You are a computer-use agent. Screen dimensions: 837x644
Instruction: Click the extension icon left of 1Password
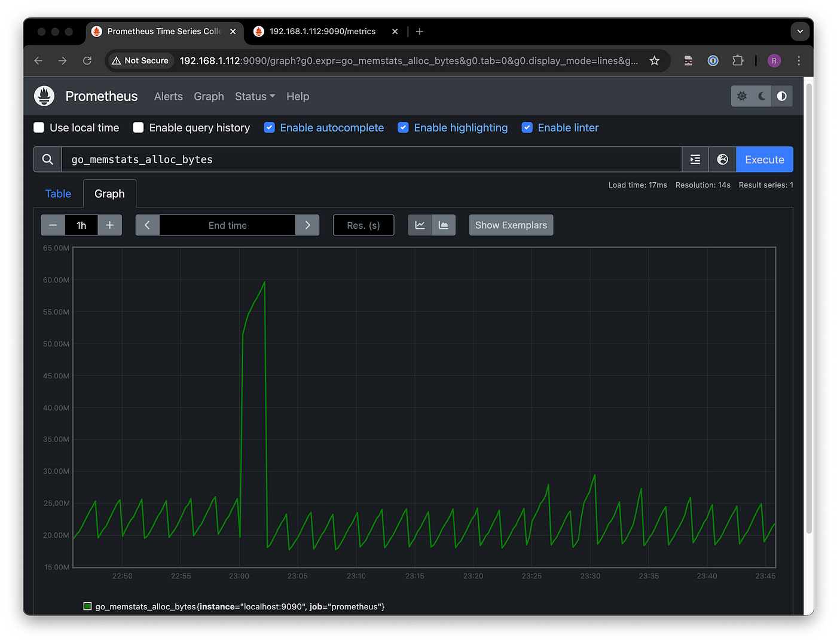click(689, 61)
